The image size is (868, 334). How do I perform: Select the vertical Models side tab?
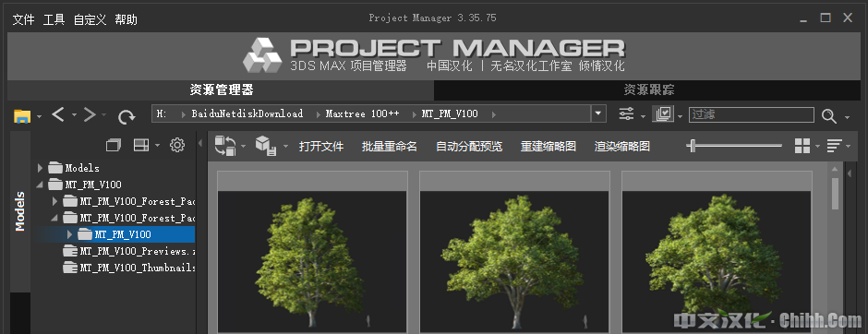20,211
